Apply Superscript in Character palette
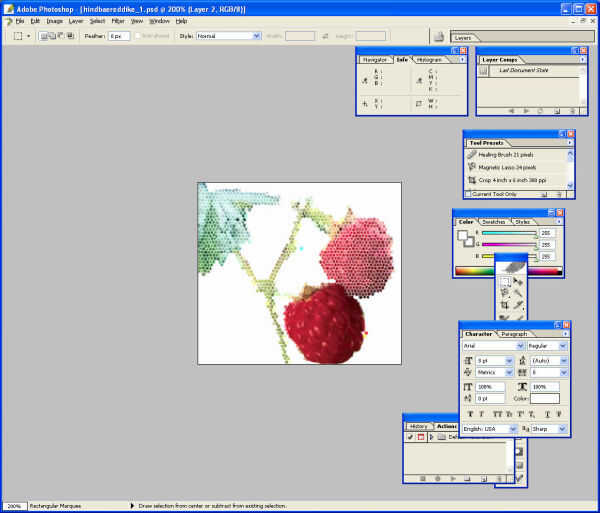Viewport: 600px width, 513px height. coord(520,414)
